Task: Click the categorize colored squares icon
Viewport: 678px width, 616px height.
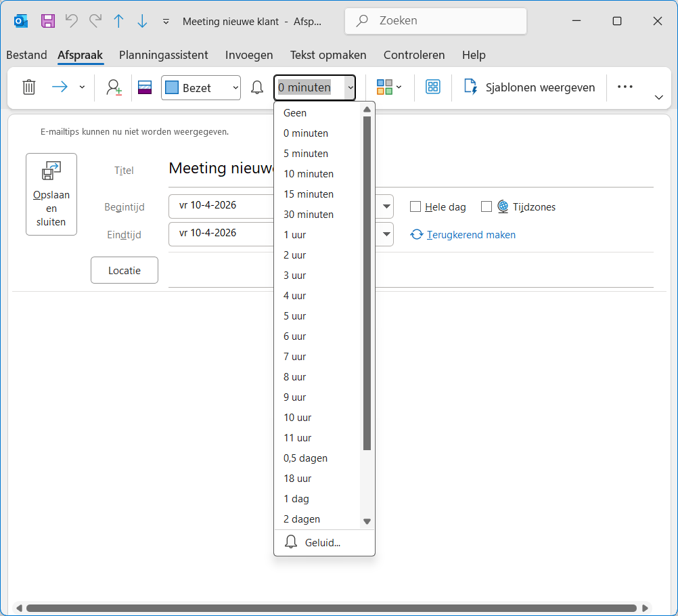Action: tap(384, 87)
